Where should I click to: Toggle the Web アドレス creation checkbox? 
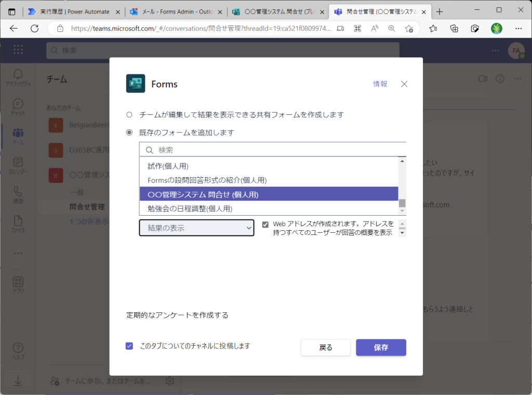265,225
